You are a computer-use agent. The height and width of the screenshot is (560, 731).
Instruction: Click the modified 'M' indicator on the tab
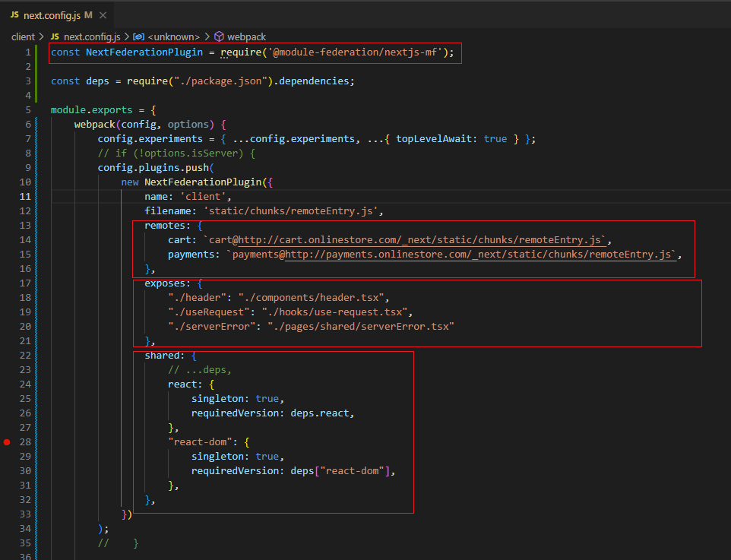(88, 14)
